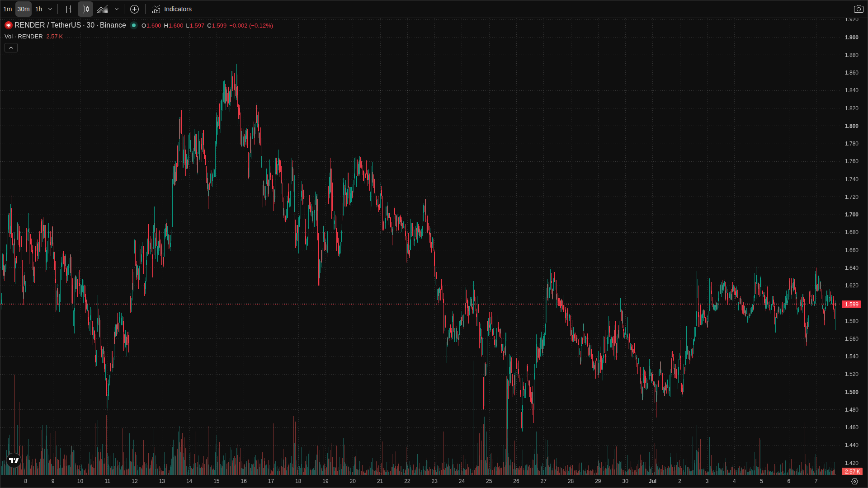The height and width of the screenshot is (488, 868).
Task: Open the Indicators menu
Action: pyautogui.click(x=172, y=9)
